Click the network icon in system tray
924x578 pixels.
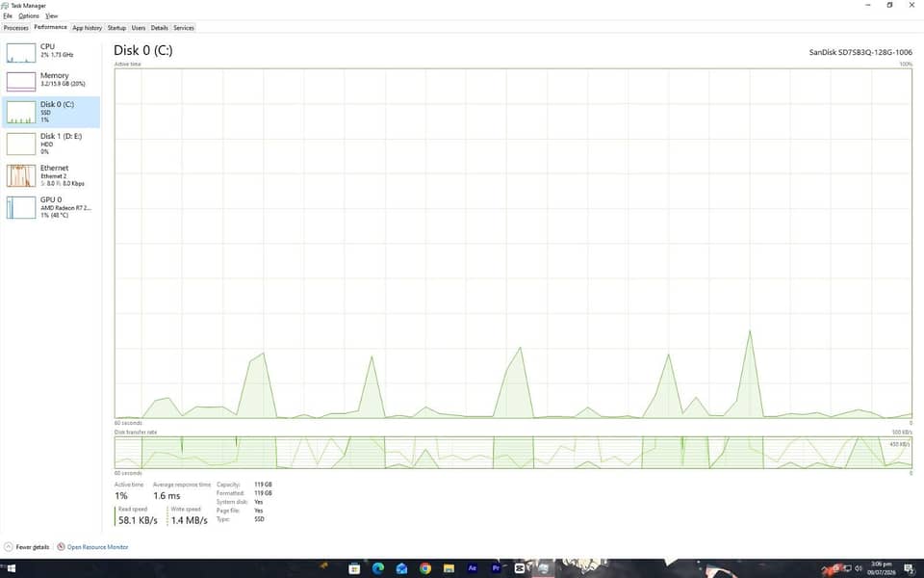(847, 568)
